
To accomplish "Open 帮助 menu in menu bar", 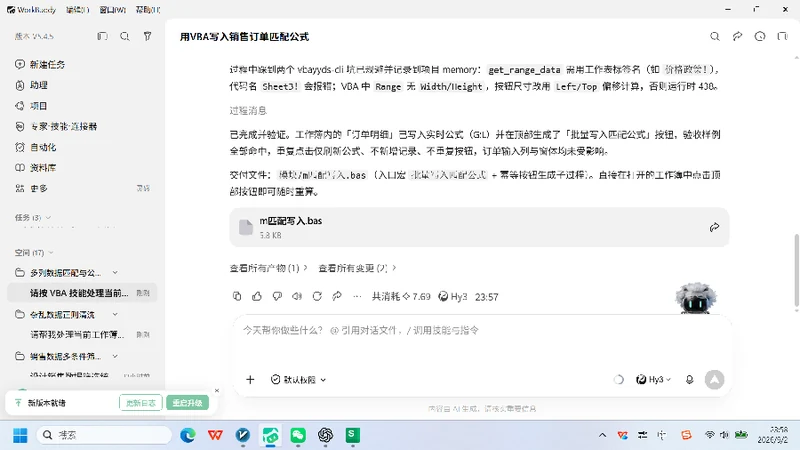I will 147,10.
